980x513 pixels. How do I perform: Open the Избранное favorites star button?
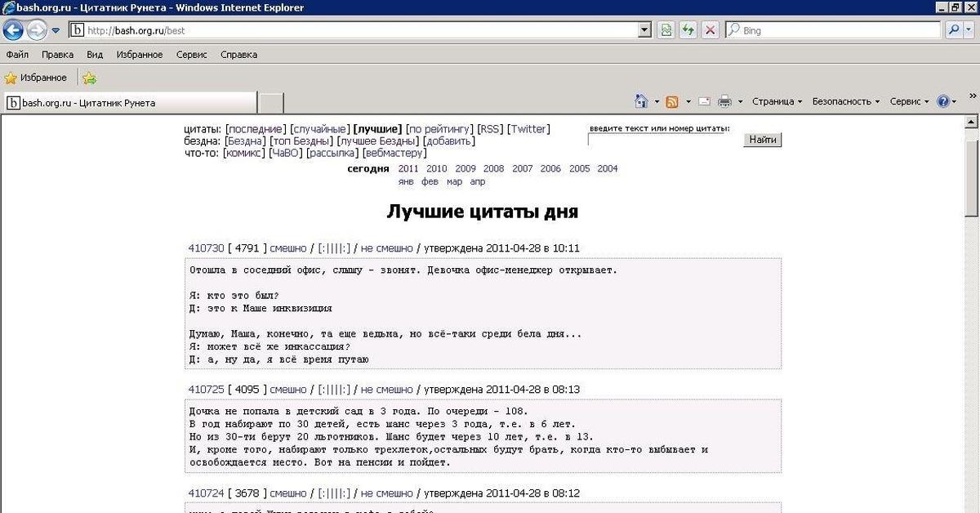coord(36,78)
